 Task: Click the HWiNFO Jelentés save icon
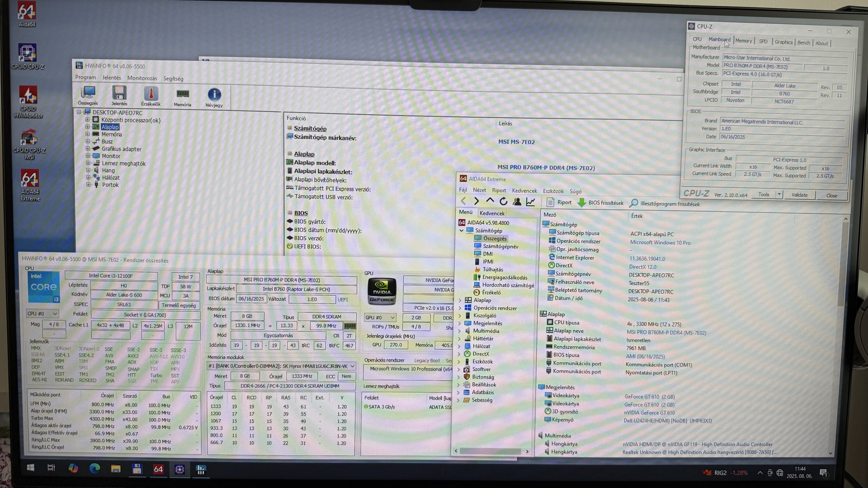tap(119, 93)
